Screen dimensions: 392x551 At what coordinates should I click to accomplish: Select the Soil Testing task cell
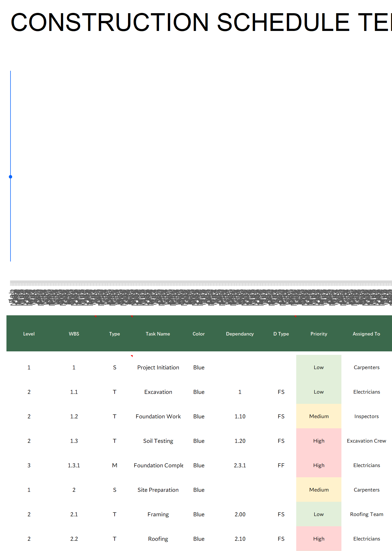point(158,441)
